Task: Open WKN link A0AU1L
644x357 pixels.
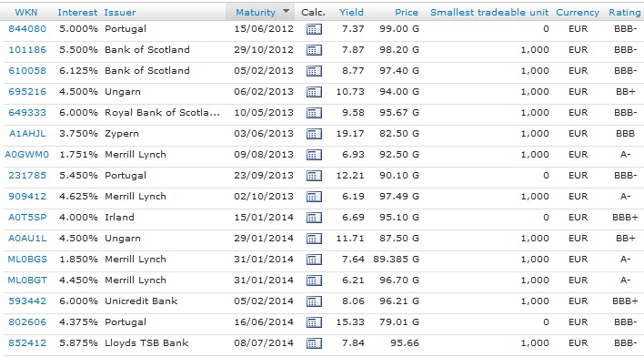Action: (x=27, y=238)
